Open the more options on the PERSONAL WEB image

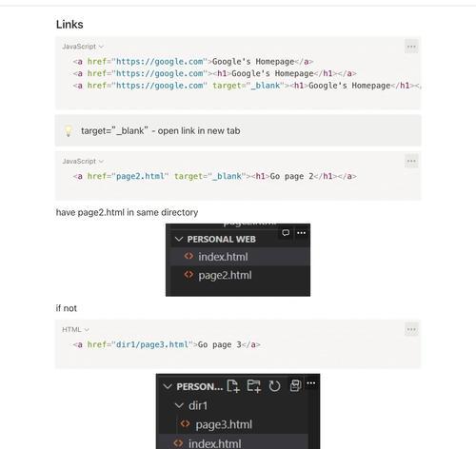click(301, 233)
